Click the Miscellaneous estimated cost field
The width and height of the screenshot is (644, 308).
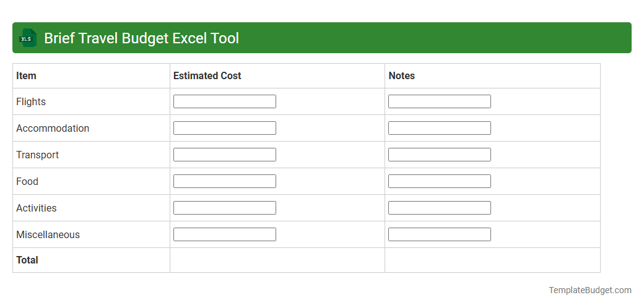coord(225,234)
